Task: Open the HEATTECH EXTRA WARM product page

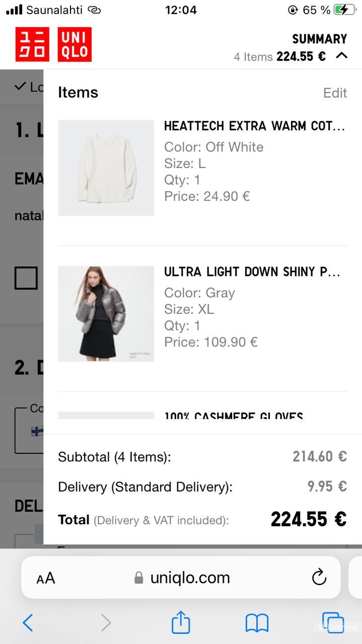Action: tap(254, 126)
